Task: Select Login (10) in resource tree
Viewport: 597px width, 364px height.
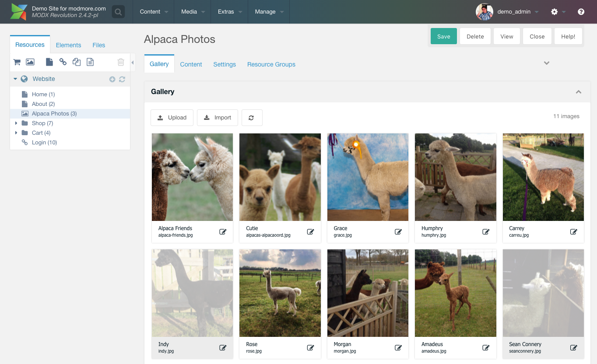Action: pyautogui.click(x=44, y=142)
